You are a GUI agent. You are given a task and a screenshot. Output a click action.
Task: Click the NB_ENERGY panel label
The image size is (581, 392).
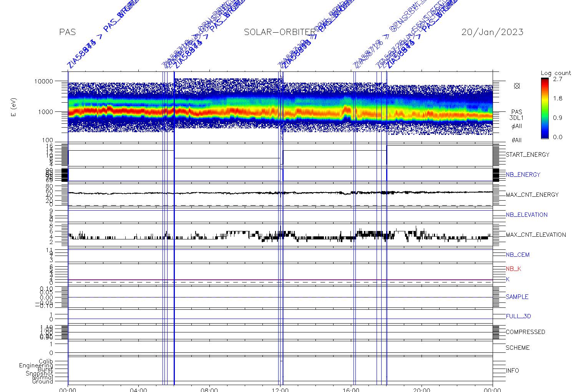coord(523,175)
